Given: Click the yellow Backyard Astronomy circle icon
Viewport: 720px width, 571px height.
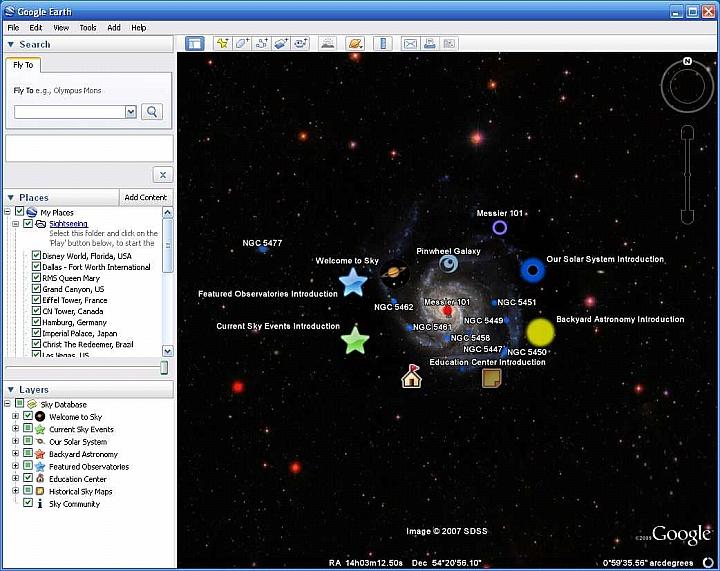Looking at the screenshot, I should point(540,332).
